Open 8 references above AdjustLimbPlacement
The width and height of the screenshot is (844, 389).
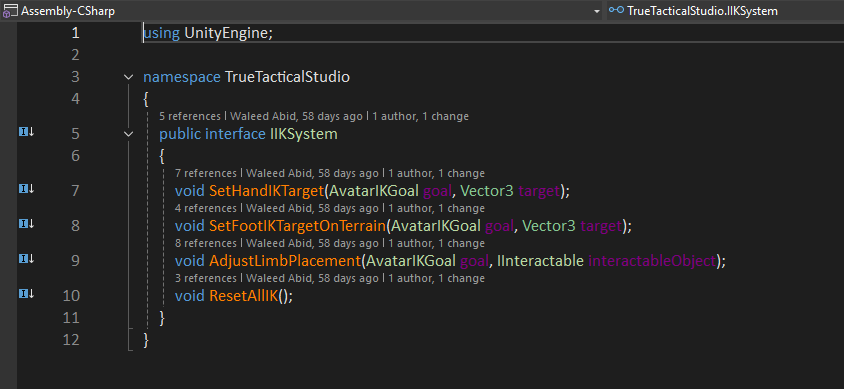[206, 243]
